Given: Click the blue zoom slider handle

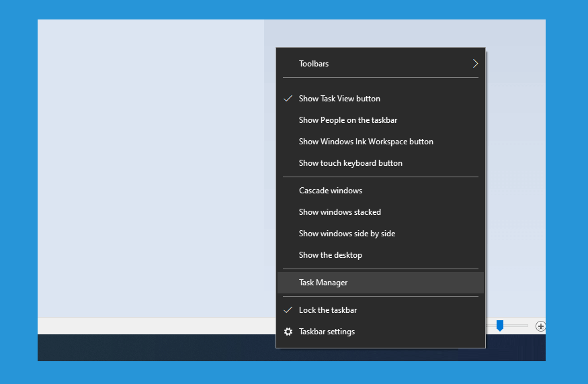Looking at the screenshot, I should 500,326.
